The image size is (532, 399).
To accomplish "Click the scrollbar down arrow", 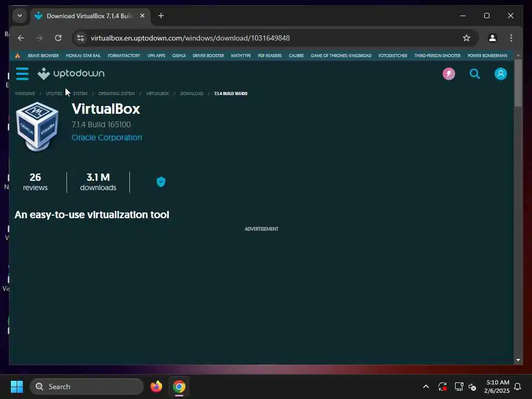I will pos(518,360).
